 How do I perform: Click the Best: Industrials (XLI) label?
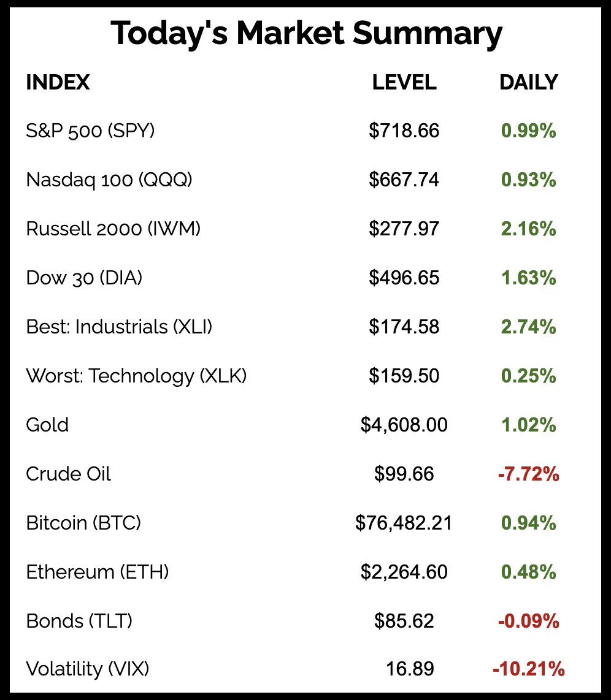click(119, 327)
